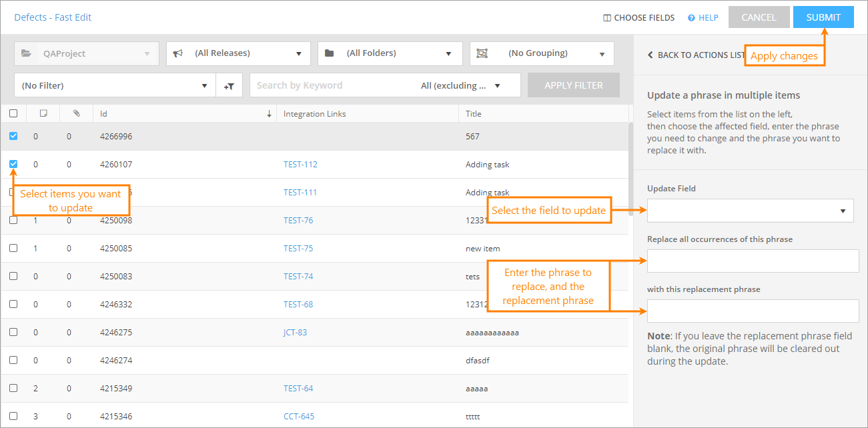868x428 pixels.
Task: Open the TEST-112 integration link
Action: click(300, 165)
